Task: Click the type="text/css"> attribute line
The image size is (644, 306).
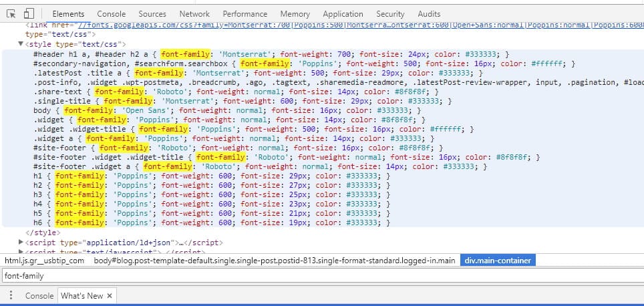Action: coord(60,34)
